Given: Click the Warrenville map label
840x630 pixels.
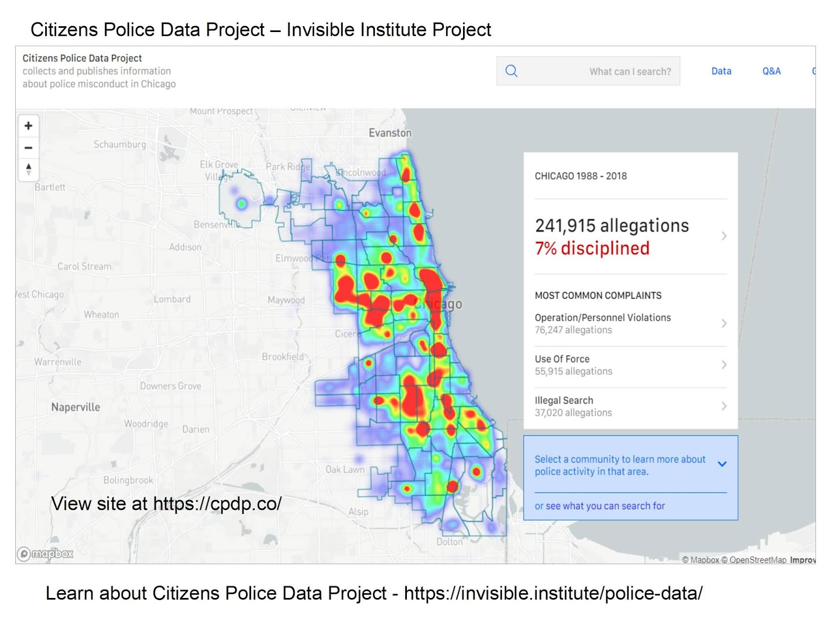Looking at the screenshot, I should pyautogui.click(x=58, y=362).
